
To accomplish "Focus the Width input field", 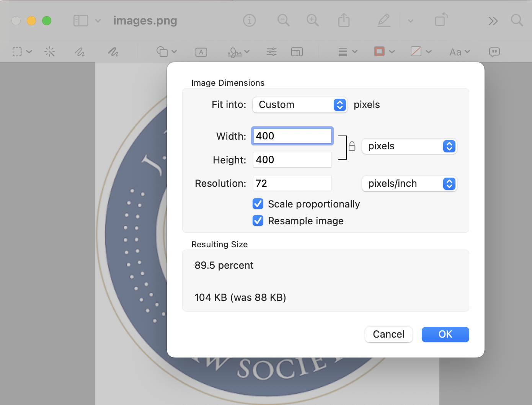I will 292,136.
